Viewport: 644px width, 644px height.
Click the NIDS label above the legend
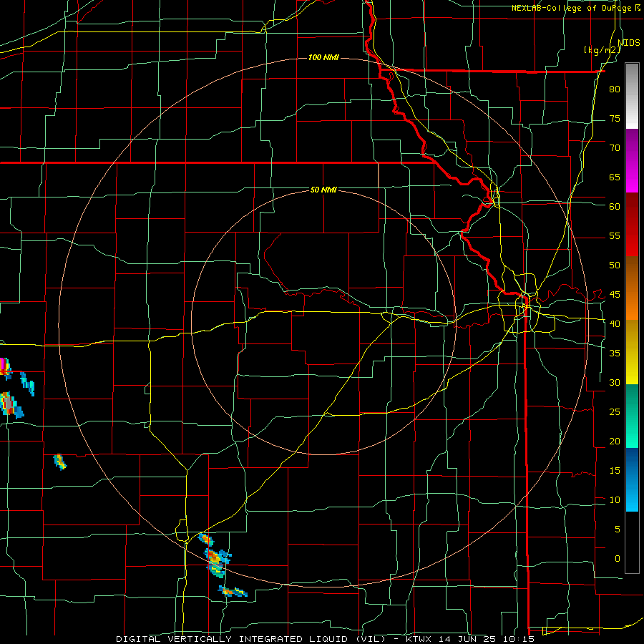click(x=629, y=43)
